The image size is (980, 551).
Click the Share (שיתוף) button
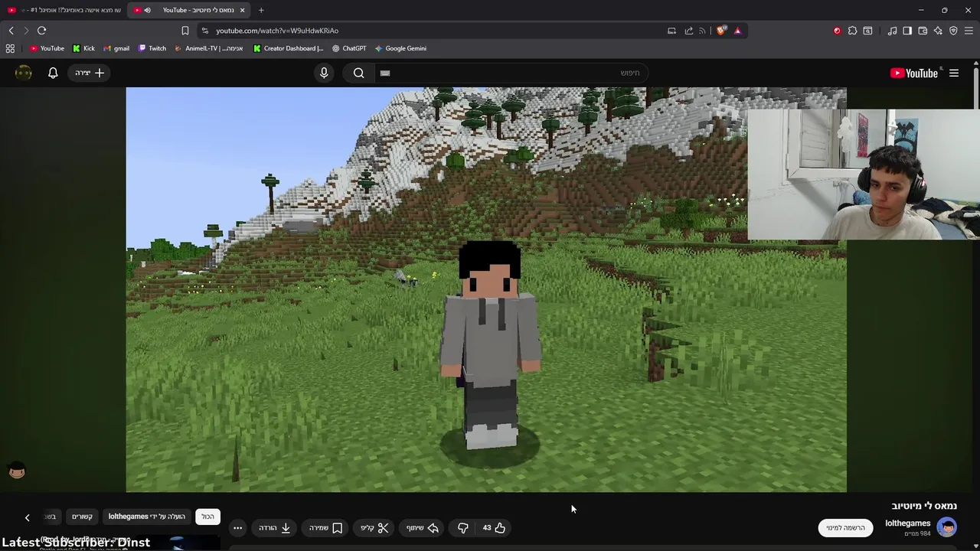point(423,528)
